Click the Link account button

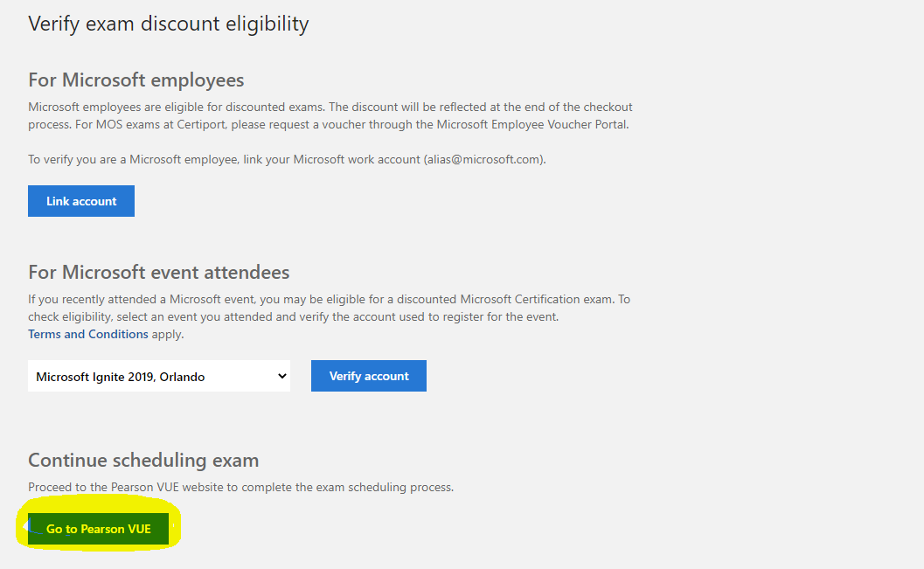(81, 201)
